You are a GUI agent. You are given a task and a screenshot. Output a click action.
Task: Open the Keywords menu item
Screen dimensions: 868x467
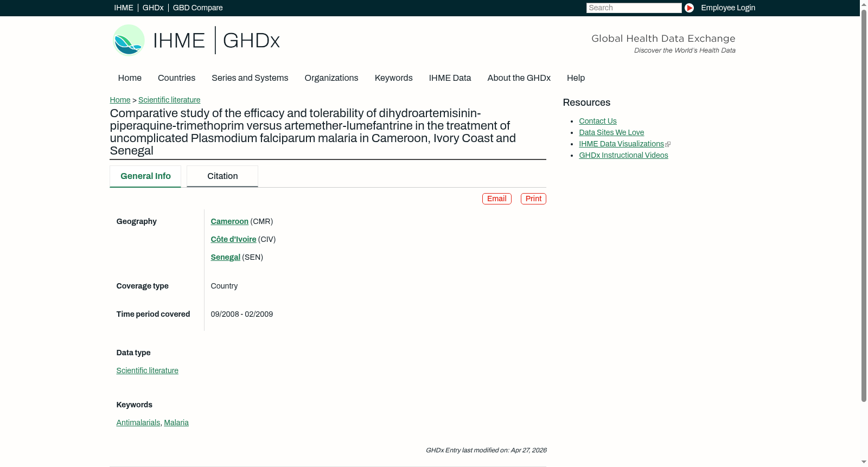tap(394, 78)
